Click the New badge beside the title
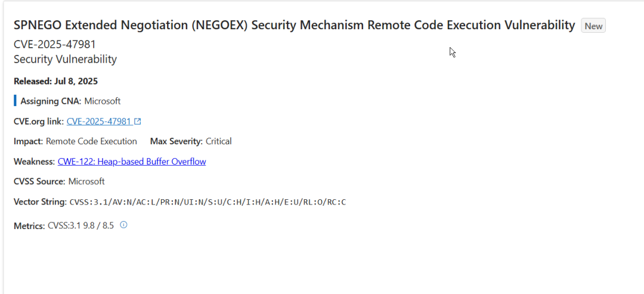Viewport: 644px width, 294px height. (x=593, y=26)
